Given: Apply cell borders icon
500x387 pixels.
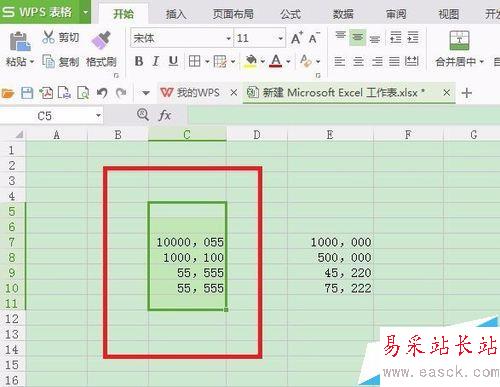Looking at the screenshot, I should coord(194,61).
